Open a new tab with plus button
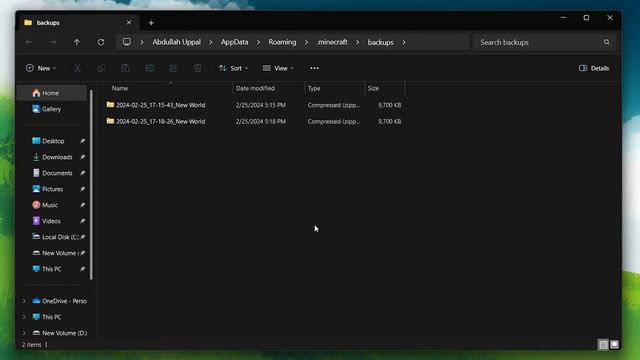The width and height of the screenshot is (640, 360). pos(151,23)
